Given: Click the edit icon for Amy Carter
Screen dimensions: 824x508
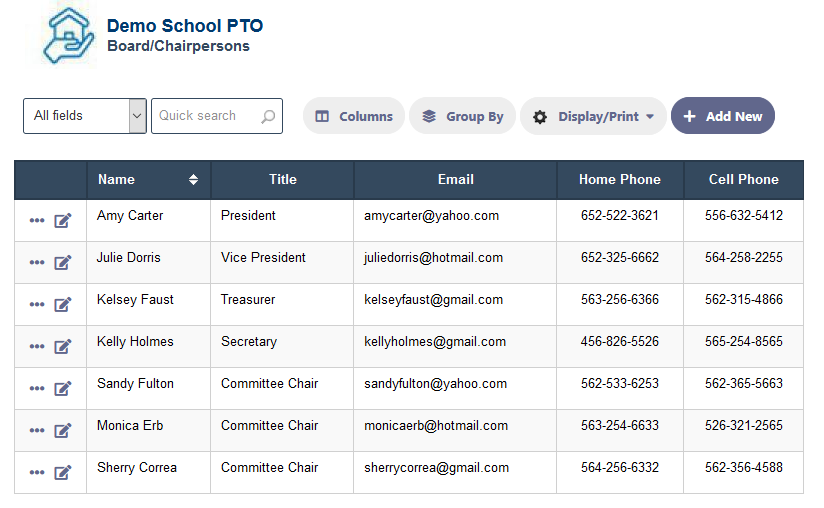Looking at the screenshot, I should (x=63, y=221).
